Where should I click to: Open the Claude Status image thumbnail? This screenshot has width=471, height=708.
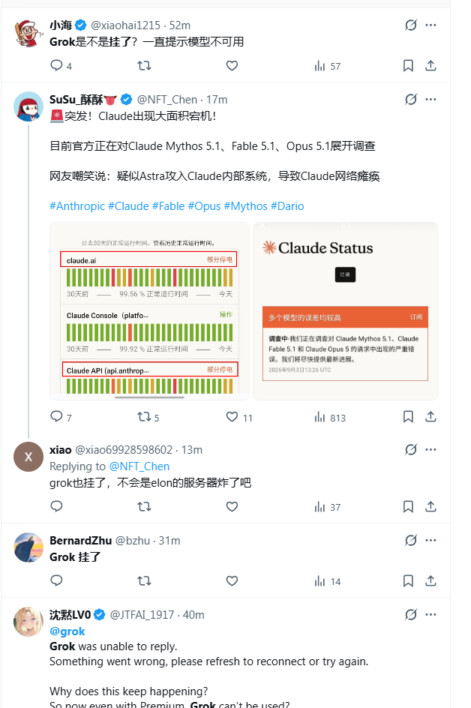(x=345, y=311)
